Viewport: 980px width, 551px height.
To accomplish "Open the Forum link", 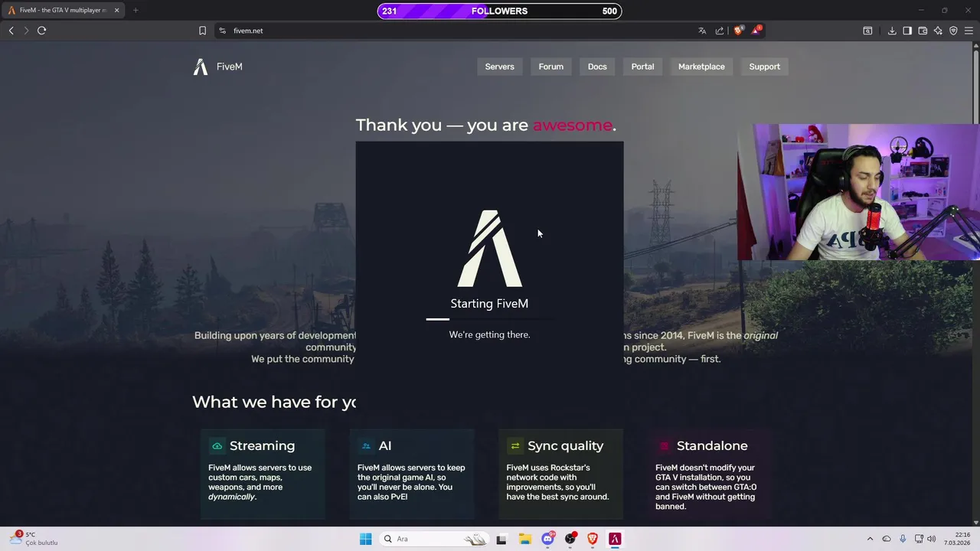I will 550,67.
